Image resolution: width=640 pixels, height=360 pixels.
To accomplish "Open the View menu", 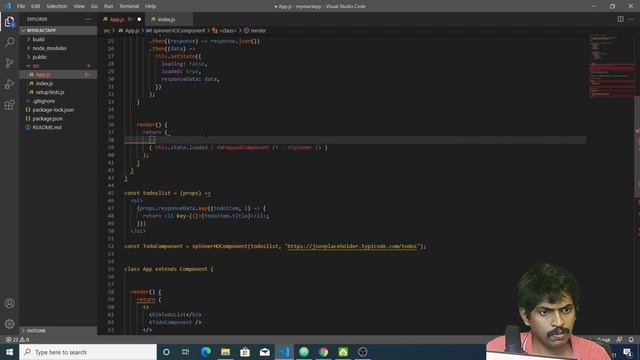I will point(79,6).
